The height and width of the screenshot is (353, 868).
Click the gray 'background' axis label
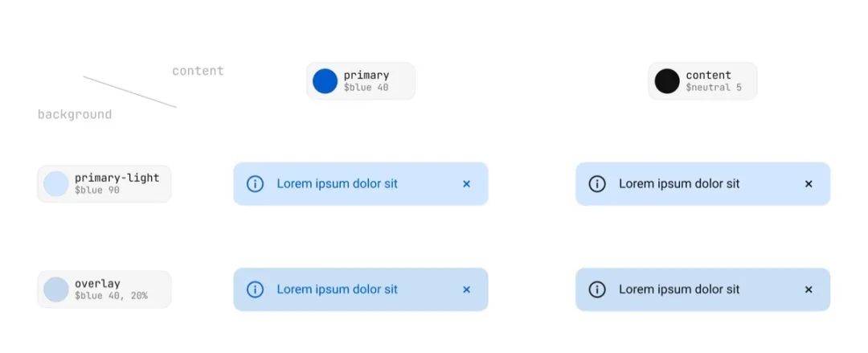(75, 115)
